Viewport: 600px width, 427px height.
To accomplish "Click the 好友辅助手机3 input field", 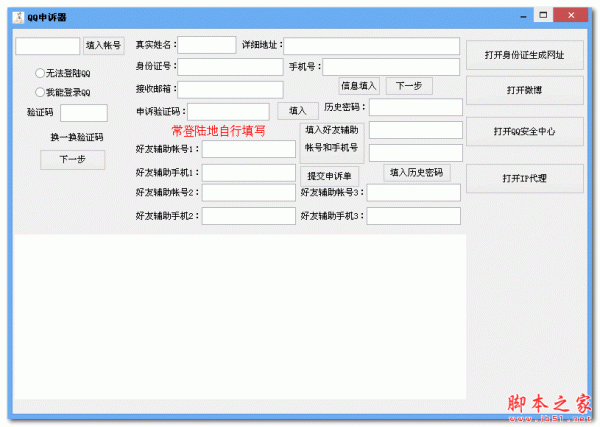I will point(414,216).
